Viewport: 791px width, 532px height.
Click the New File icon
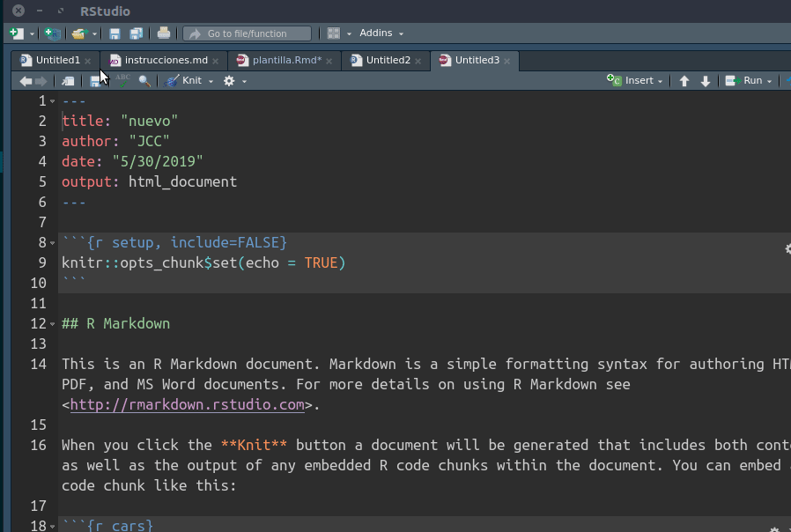click(16, 33)
